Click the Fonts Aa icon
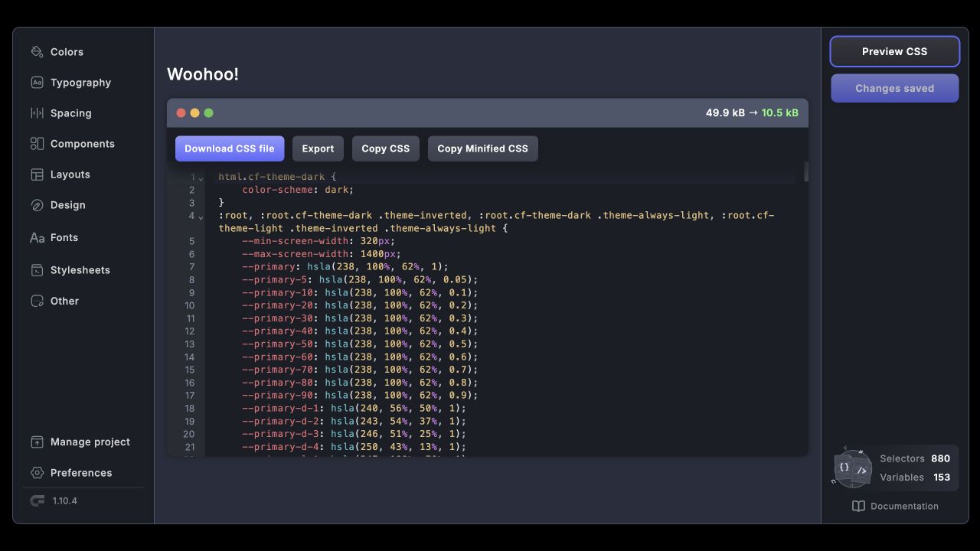This screenshot has height=551, width=980. point(37,238)
